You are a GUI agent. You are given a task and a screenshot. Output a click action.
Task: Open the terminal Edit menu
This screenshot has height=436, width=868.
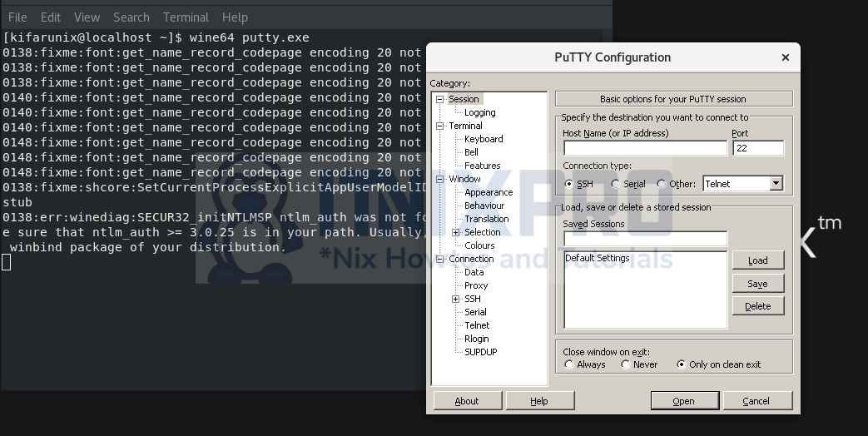coord(51,17)
